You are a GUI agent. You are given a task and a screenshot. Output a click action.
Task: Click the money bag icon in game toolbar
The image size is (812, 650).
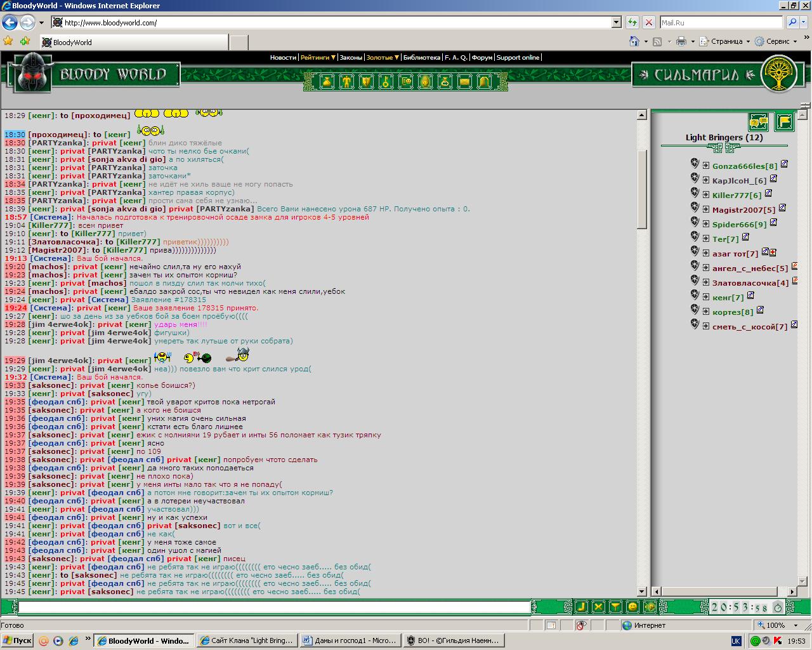tap(327, 82)
